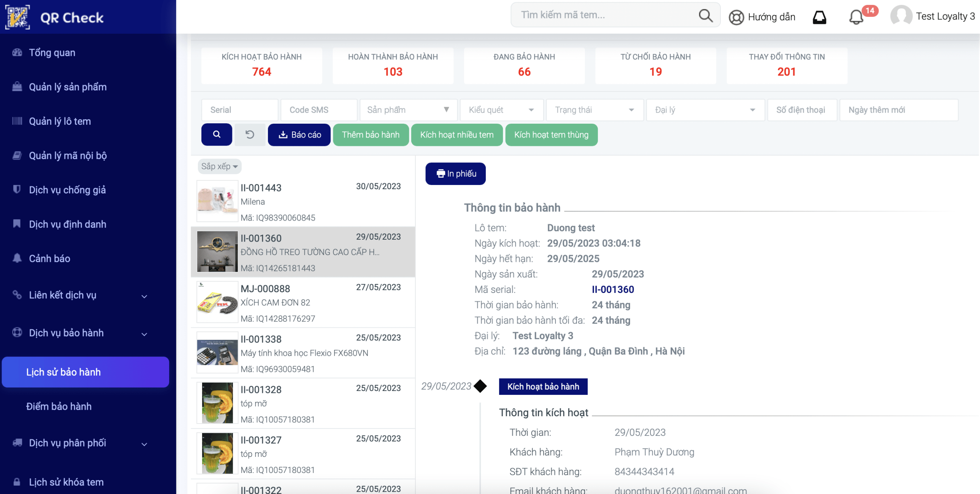The width and height of the screenshot is (980, 494).
Task: Click the Lịch sử khóa tem lock icon
Action: click(x=17, y=482)
